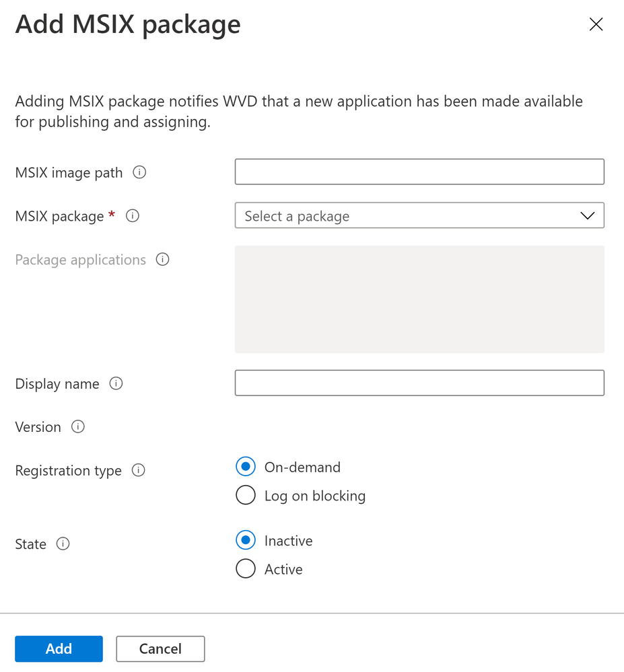624x672 pixels.
Task: Click info icon beside Package applications
Action: click(x=162, y=260)
